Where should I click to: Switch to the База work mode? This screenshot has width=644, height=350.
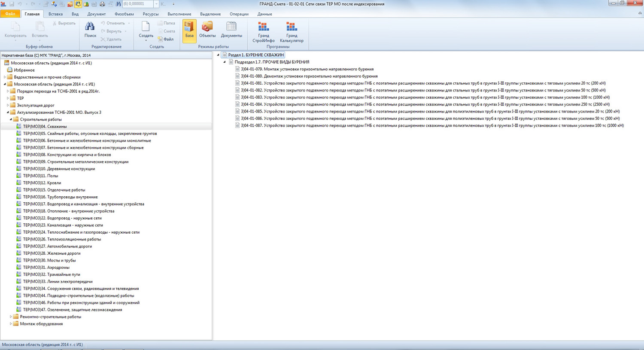(x=189, y=30)
